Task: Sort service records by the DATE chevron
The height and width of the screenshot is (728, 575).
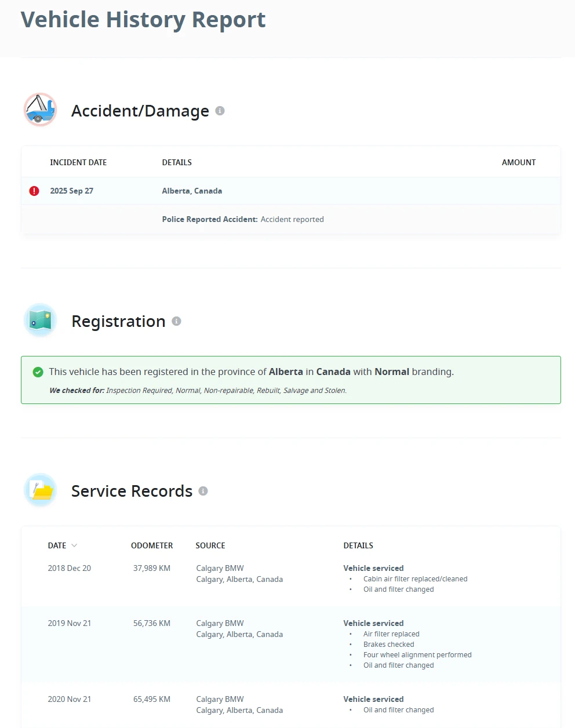Action: tap(74, 545)
